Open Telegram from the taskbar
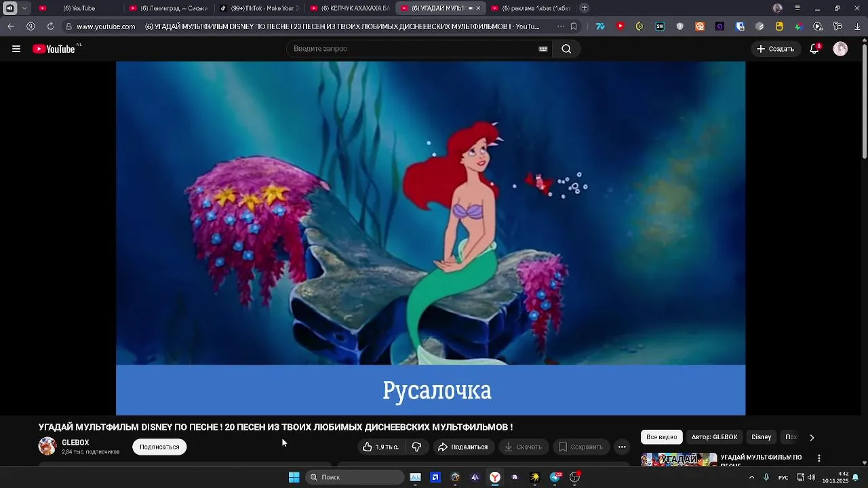 coord(555,477)
